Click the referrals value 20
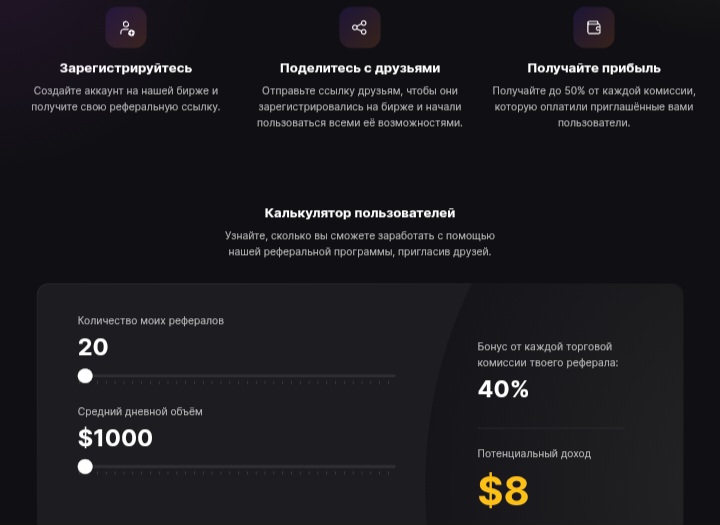 93,347
